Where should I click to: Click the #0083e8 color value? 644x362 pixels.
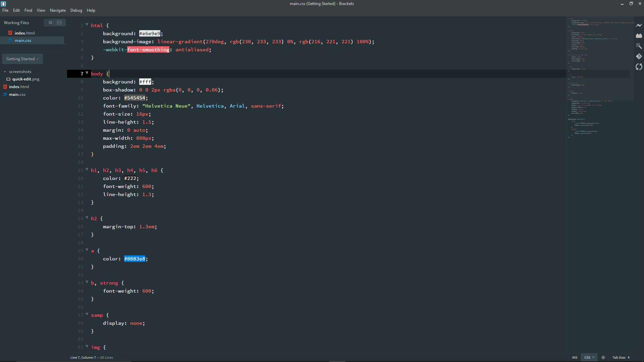click(x=135, y=259)
